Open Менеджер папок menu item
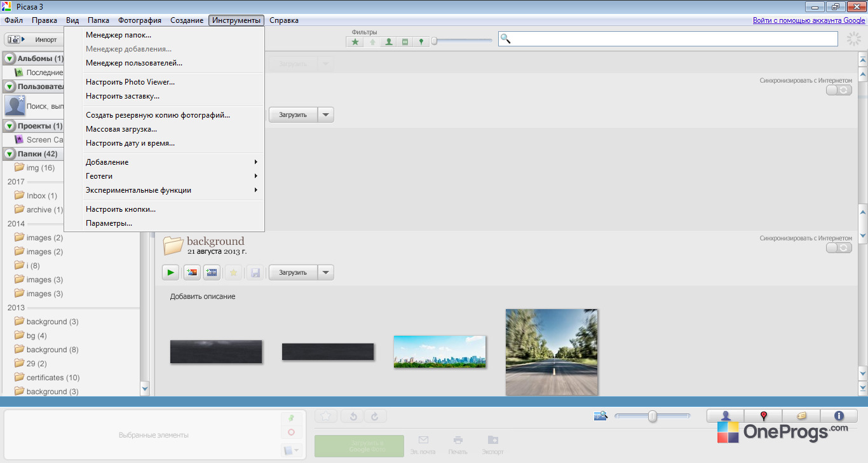 coord(165,35)
